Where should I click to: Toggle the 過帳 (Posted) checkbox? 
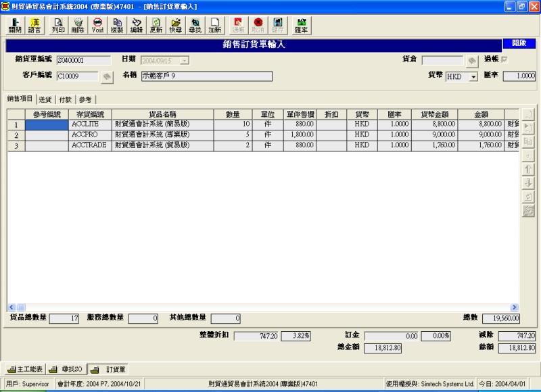pyautogui.click(x=504, y=60)
